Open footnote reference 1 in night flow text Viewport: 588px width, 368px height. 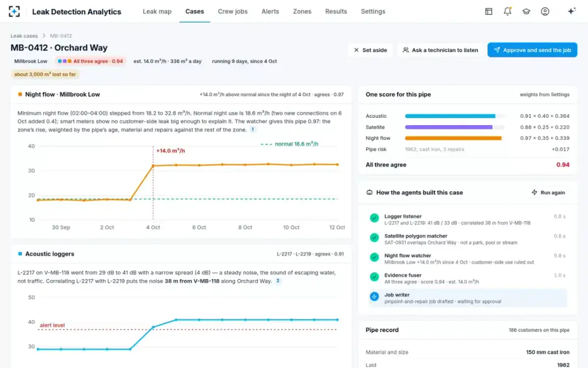(253, 130)
